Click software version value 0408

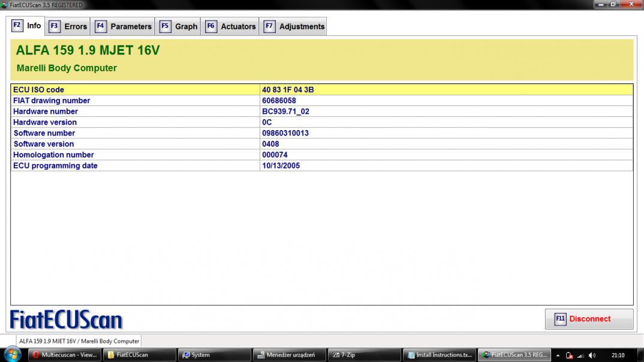tap(270, 144)
